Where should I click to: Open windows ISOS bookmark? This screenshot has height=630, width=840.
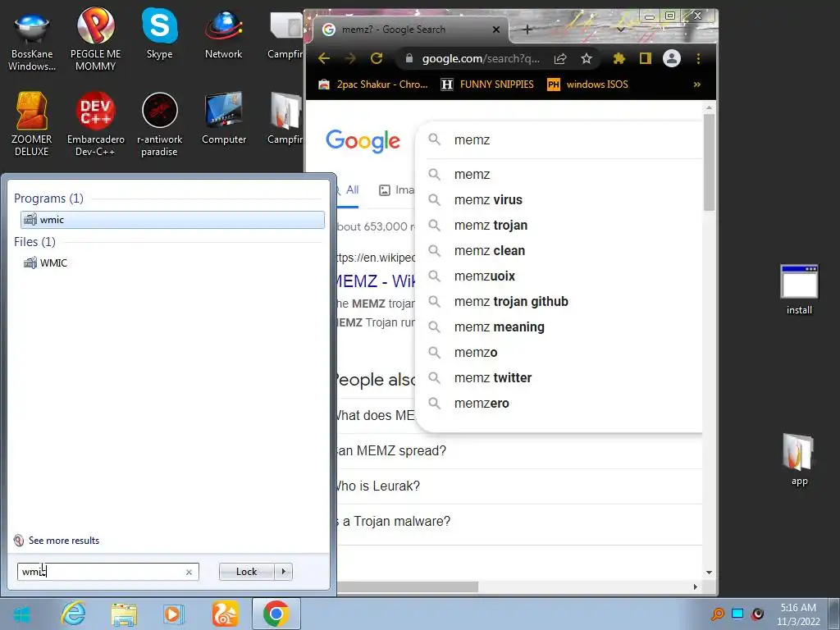click(587, 84)
